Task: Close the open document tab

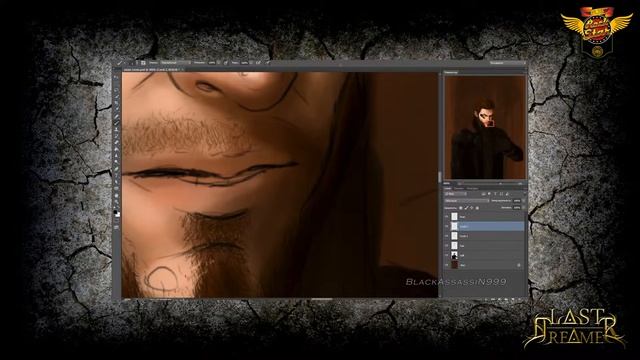Action: pyautogui.click(x=182, y=69)
